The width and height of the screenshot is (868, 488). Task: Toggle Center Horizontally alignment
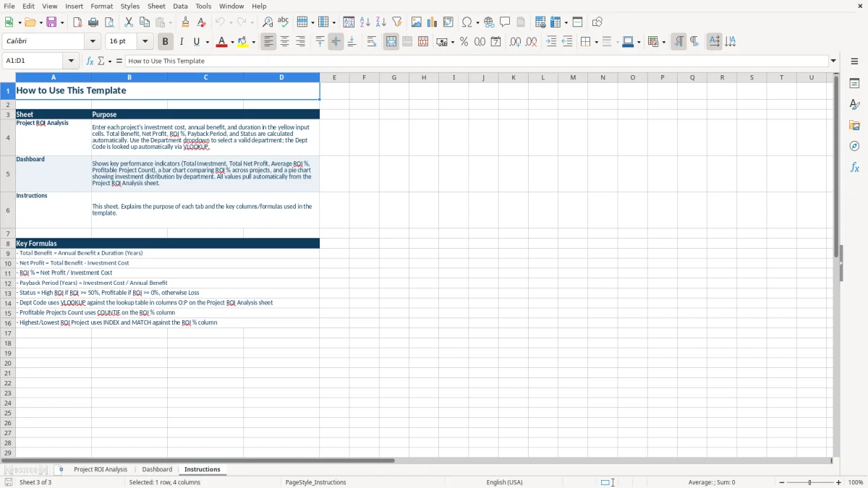284,42
